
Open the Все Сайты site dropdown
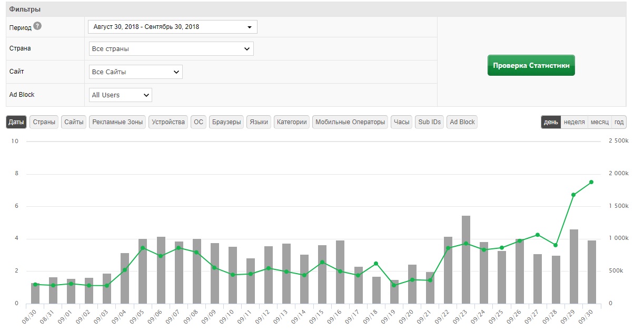pos(135,72)
